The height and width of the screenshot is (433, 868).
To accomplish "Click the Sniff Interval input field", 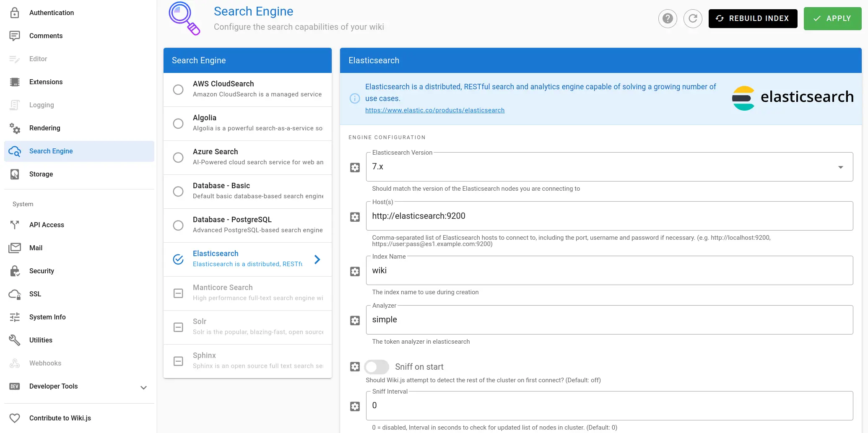I will 609,406.
